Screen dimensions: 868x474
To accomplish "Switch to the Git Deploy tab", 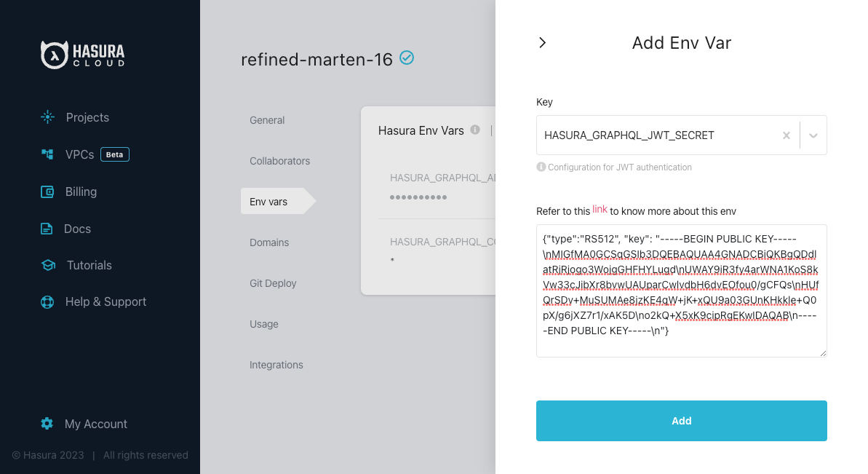I will click(x=273, y=283).
